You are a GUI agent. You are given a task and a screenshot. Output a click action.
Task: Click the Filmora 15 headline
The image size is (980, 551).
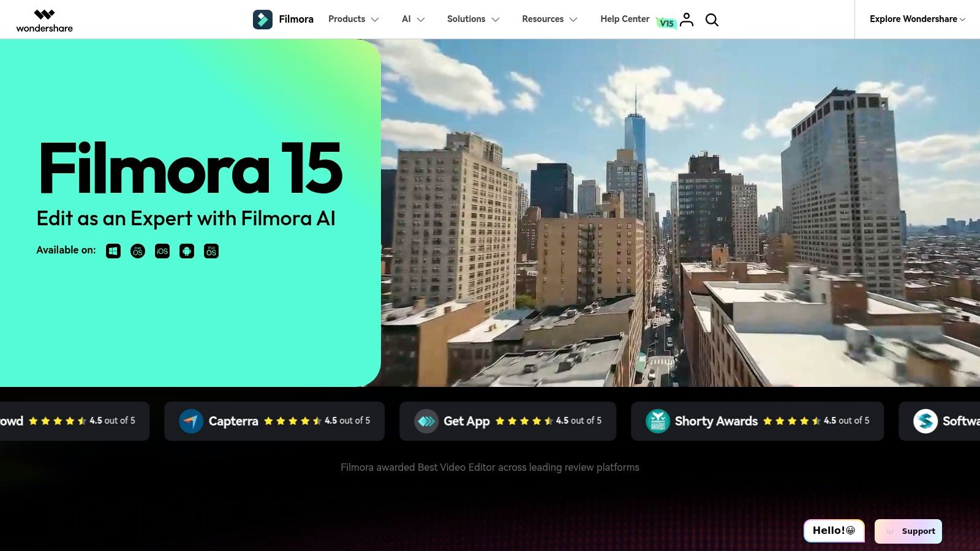[x=190, y=168]
